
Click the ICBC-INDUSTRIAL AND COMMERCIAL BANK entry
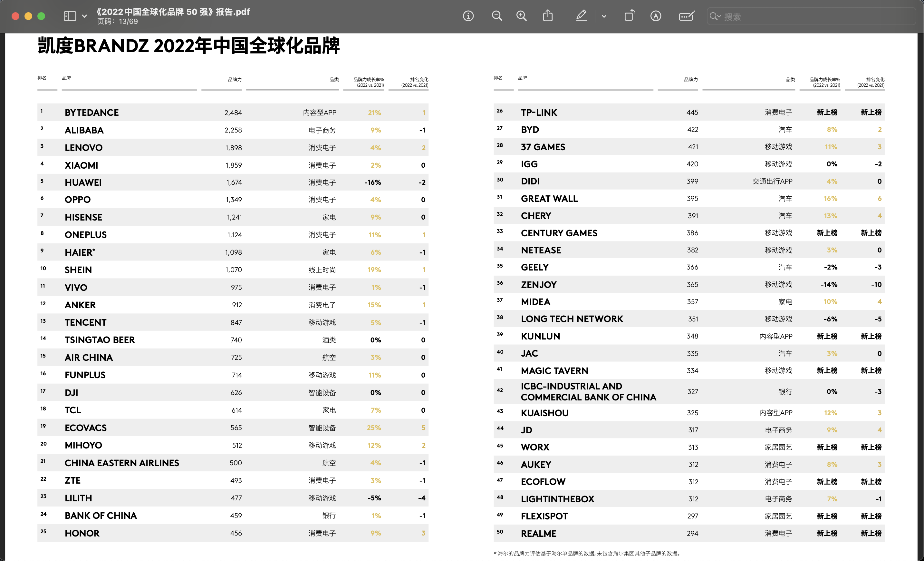pyautogui.click(x=588, y=391)
